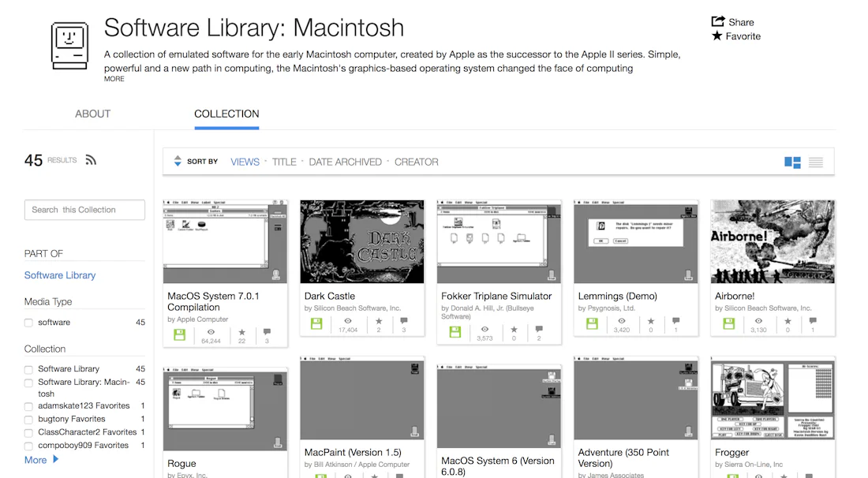Open the Rogue thumbnail image
The image size is (868, 478).
click(x=226, y=409)
